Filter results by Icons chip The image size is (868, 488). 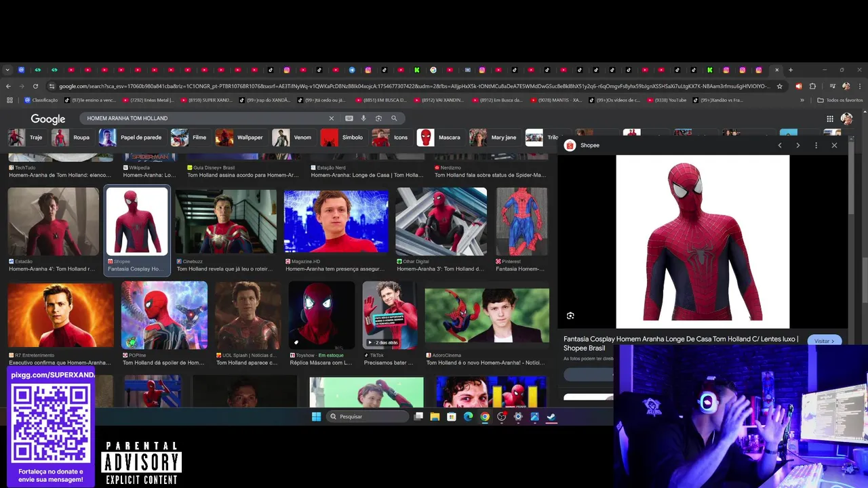click(x=391, y=138)
